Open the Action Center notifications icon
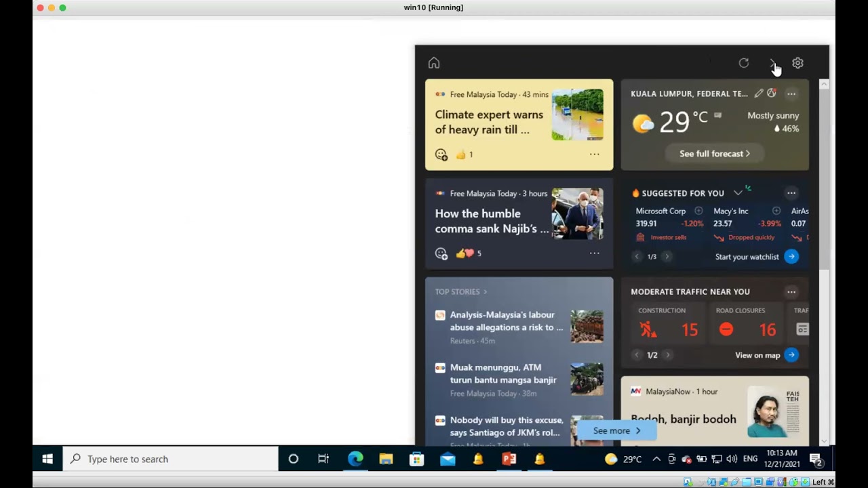The image size is (868, 488). tap(816, 460)
